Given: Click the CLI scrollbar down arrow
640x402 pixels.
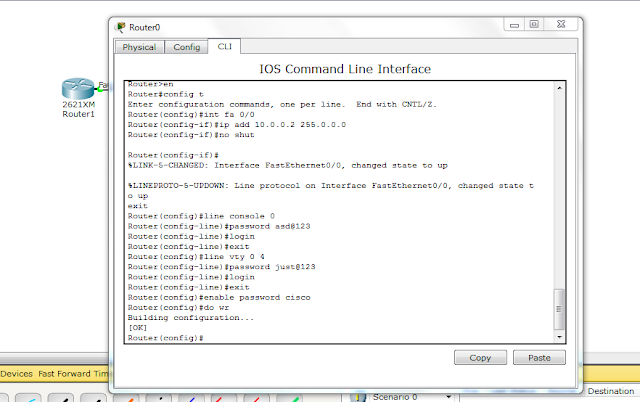Looking at the screenshot, I should click(559, 337).
